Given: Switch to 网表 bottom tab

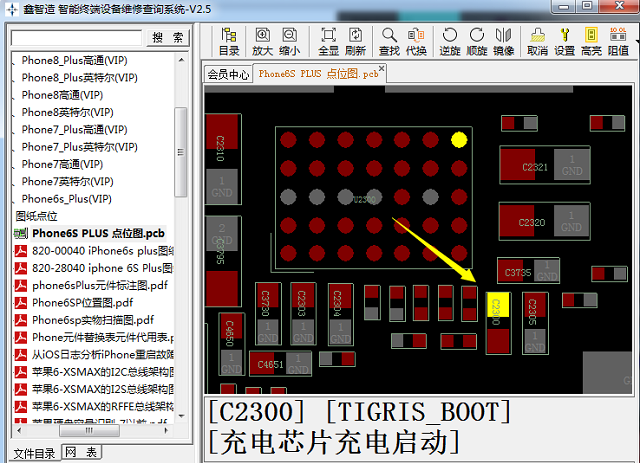Looking at the screenshot, I should [x=81, y=452].
